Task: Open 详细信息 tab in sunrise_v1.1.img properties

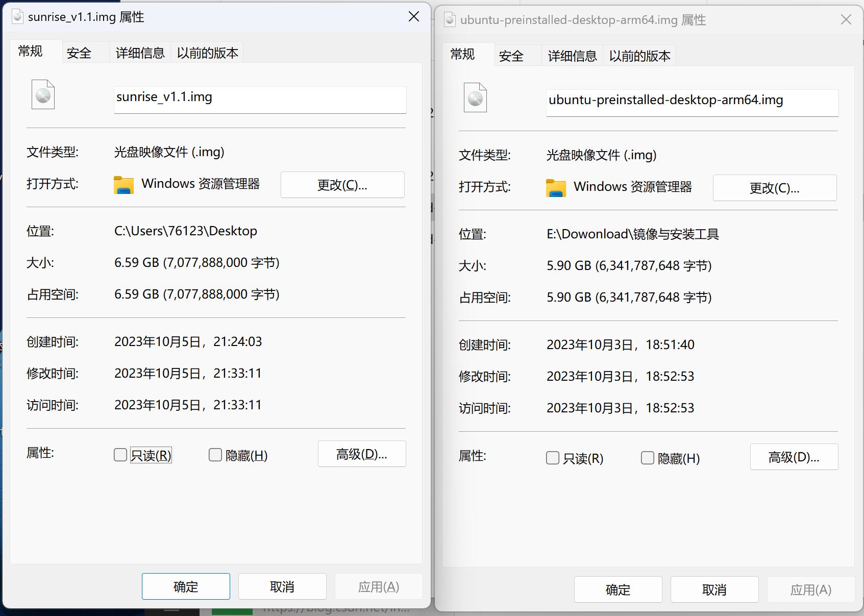Action: click(x=140, y=53)
